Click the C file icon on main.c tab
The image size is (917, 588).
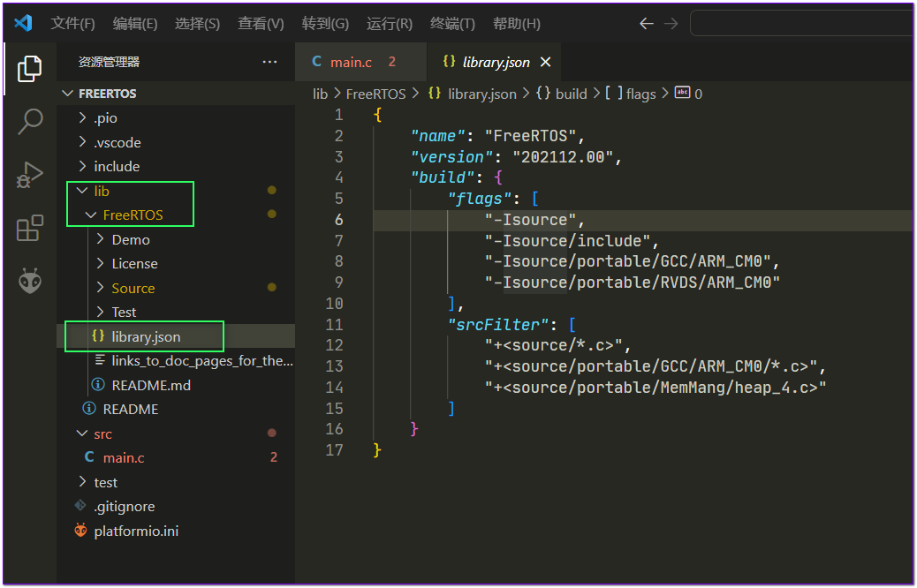(x=316, y=62)
